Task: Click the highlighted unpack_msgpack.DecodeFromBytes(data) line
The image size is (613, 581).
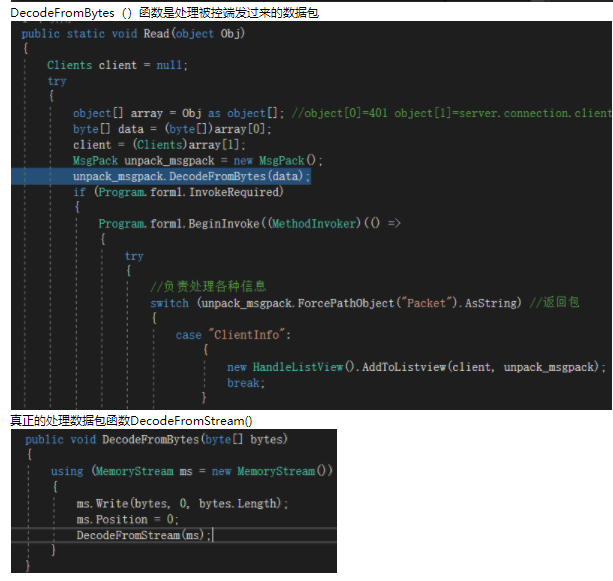Action: coord(191,176)
